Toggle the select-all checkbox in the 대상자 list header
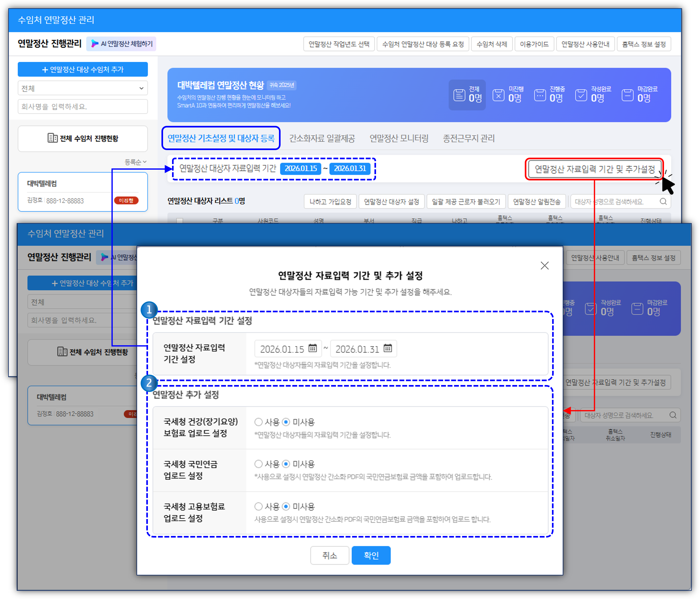The width and height of the screenshot is (700, 599). click(180, 220)
